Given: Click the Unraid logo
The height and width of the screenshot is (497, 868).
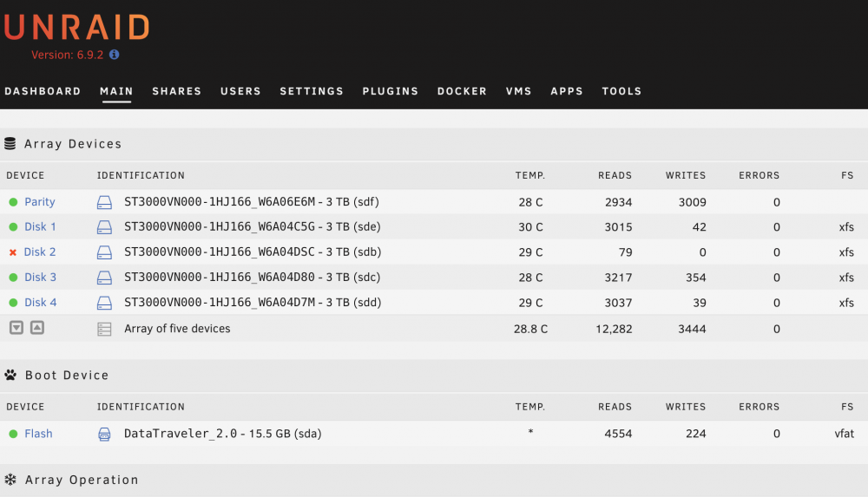Looking at the screenshot, I should (77, 27).
